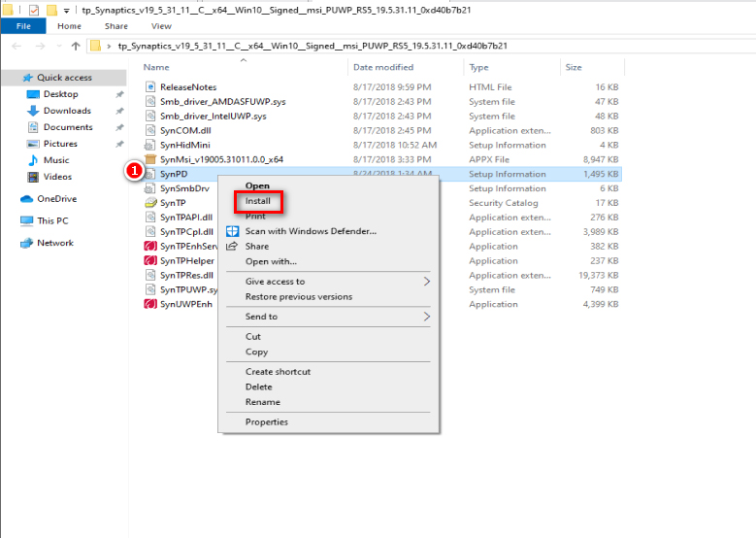Switch to the Home ribbon tab
Image resolution: width=756 pixels, height=538 pixels.
coord(70,26)
